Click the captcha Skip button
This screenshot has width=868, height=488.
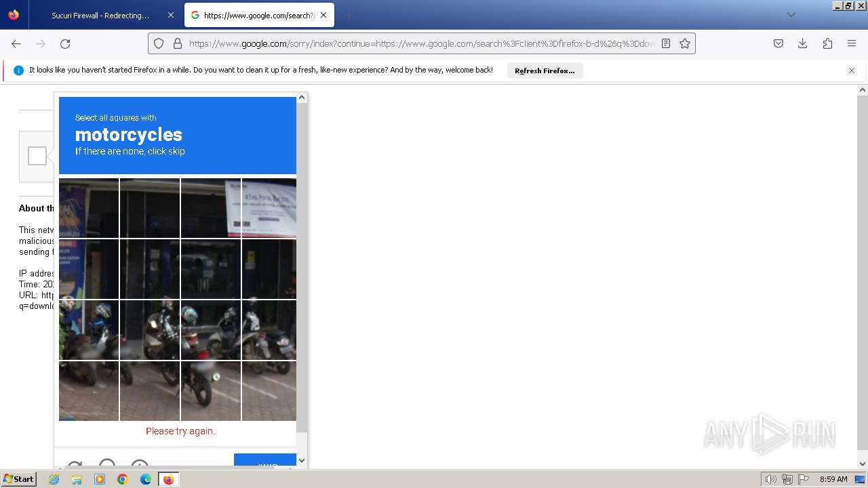(265, 461)
